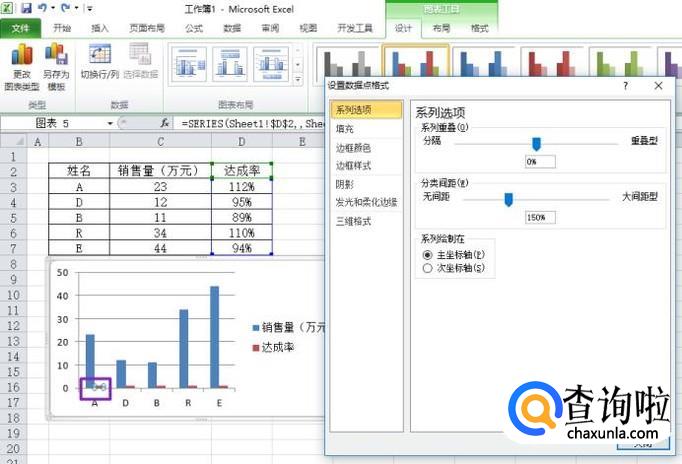Open the File tab (文件)
Viewport: 682px width, 464px height.
point(20,28)
